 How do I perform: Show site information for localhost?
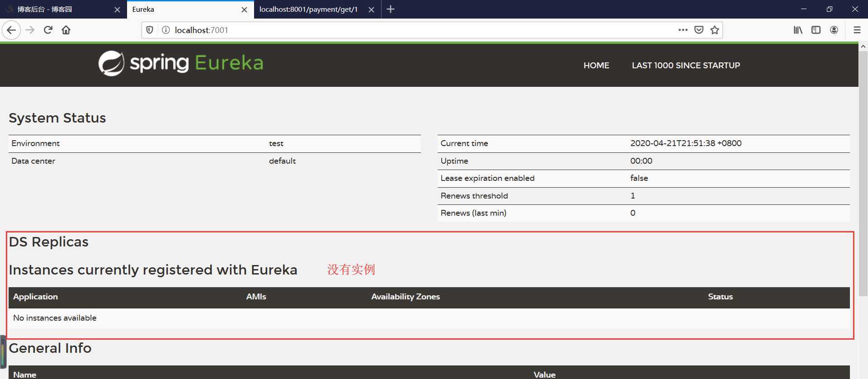166,30
